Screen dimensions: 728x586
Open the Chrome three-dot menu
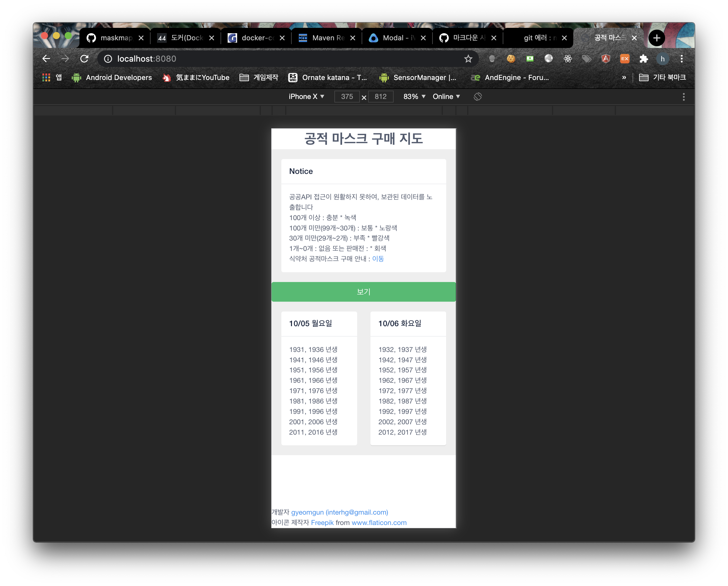point(682,58)
